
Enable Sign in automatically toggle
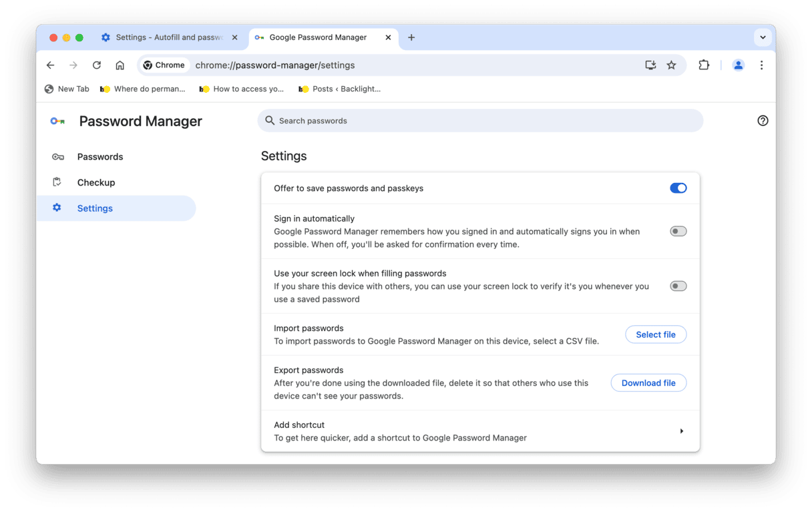[x=678, y=231]
